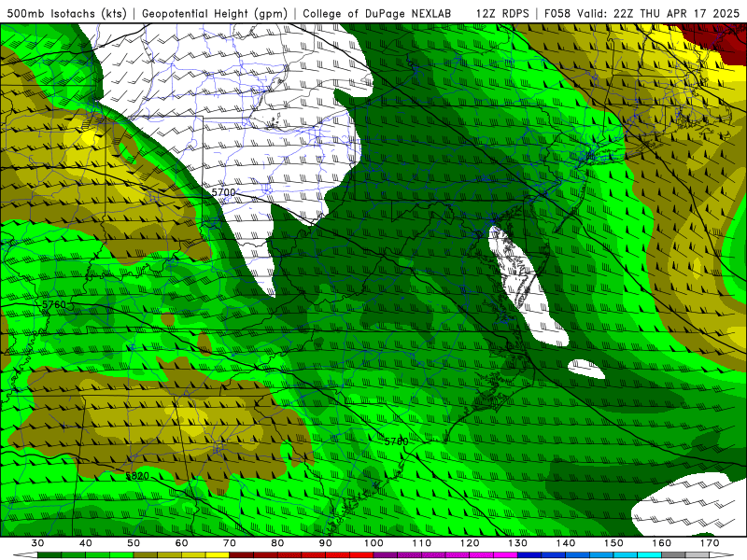Viewport: 747px width, 560px height.
Task: Click the 5760 contour label near the Carolina coast
Action: point(396,441)
